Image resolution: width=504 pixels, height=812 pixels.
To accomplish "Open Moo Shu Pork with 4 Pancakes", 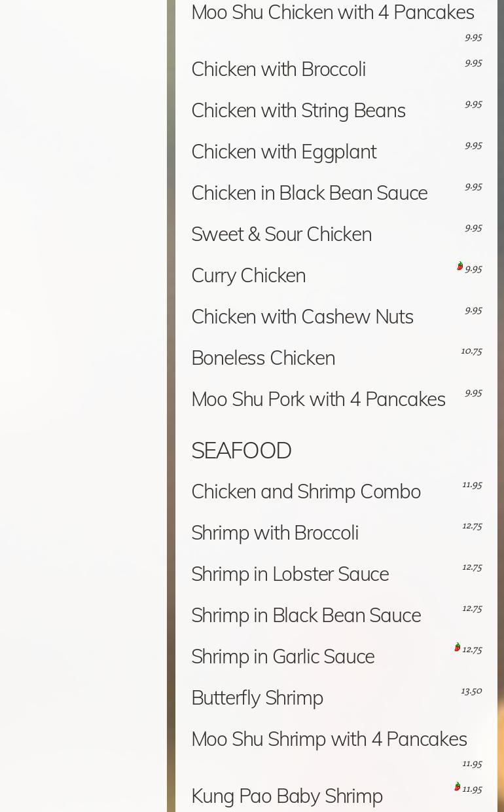I will 318,399.
